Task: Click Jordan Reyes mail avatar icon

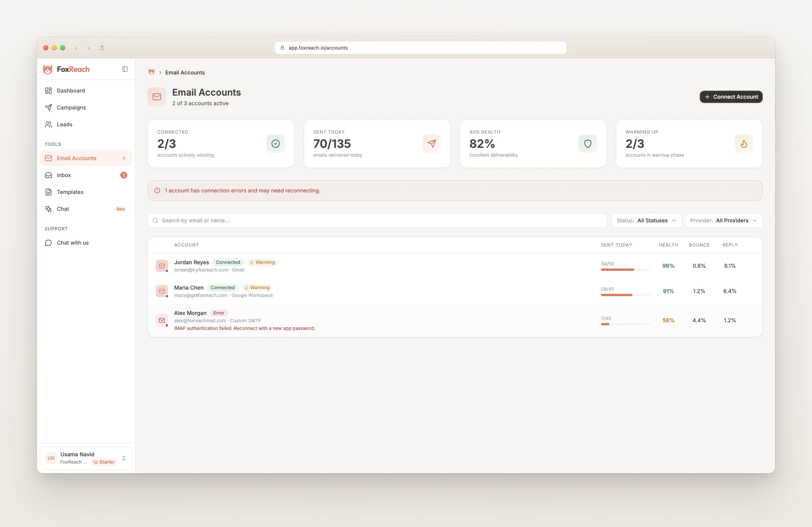Action: pyautogui.click(x=162, y=266)
